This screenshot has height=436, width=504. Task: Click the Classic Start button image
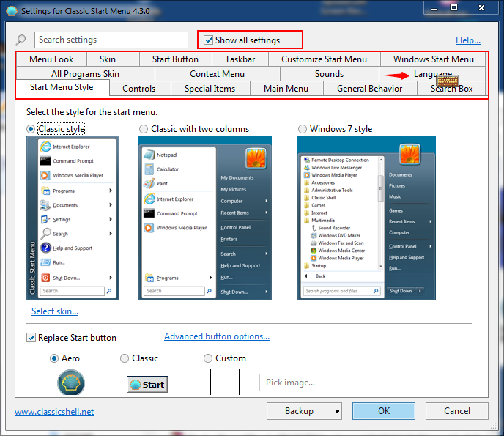147,384
